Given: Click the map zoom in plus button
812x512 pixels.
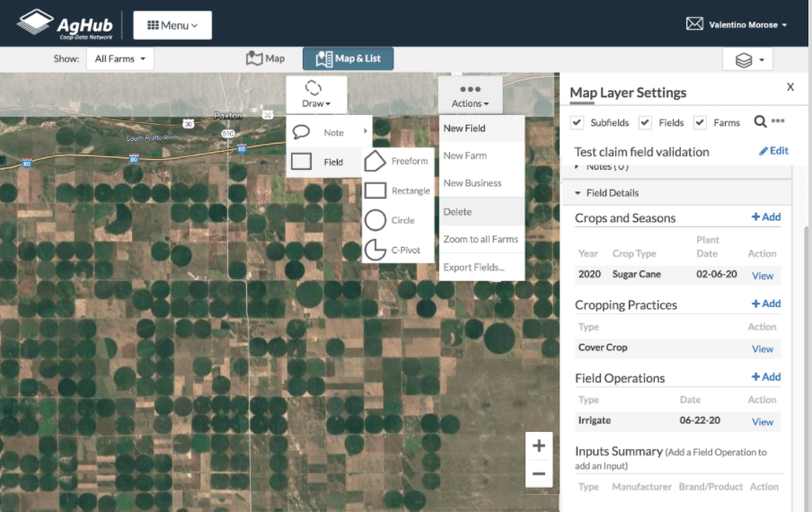Looking at the screenshot, I should pyautogui.click(x=539, y=446).
